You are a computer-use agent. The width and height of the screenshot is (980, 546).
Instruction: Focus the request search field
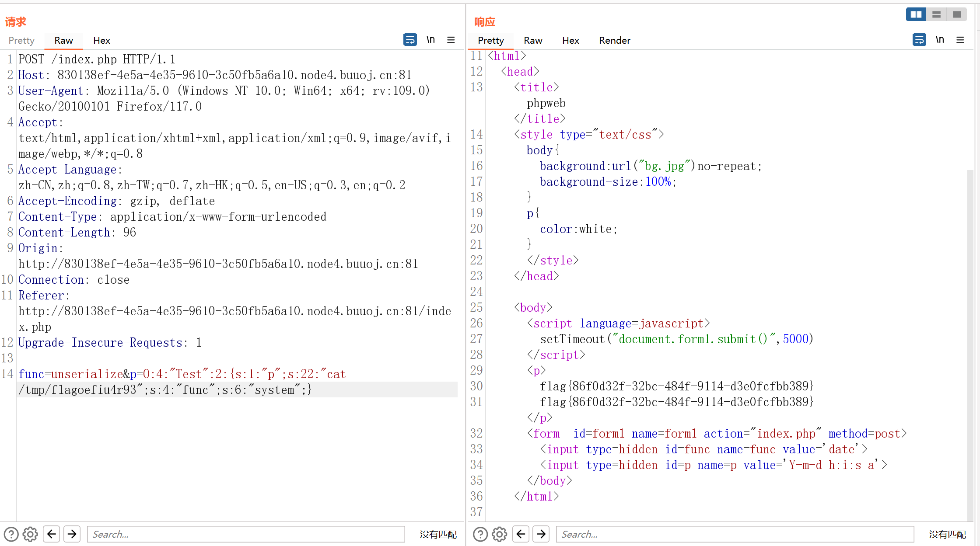pos(246,534)
